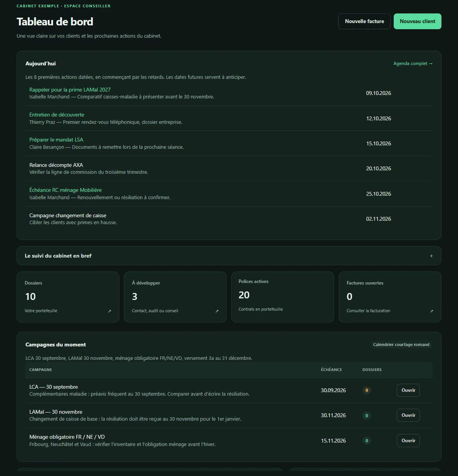Click the date 09.10.2026
The width and height of the screenshot is (458, 476).
379,93
